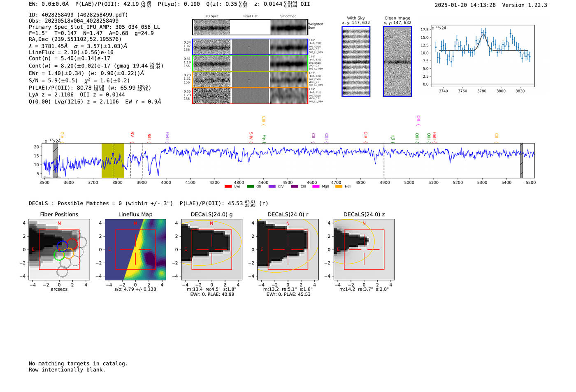Image resolution: width=576 pixels, height=392 pixels.
Task: Click the green fiber circle in Fiber Positions
Action: [59, 255]
